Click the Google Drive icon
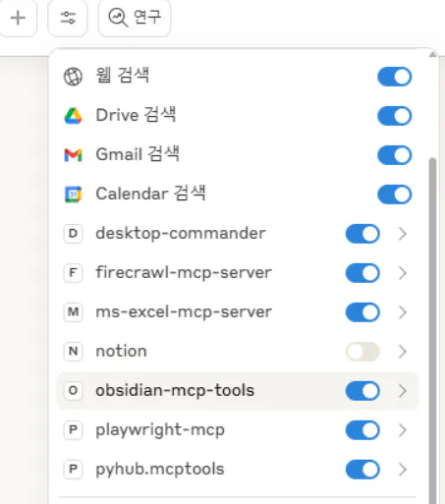This screenshot has height=504, width=445. (73, 116)
